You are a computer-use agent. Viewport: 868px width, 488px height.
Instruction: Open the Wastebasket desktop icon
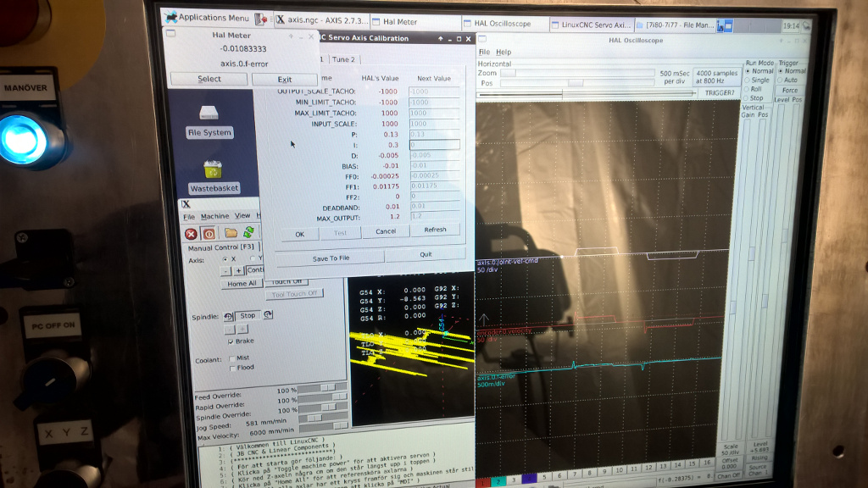(x=214, y=177)
